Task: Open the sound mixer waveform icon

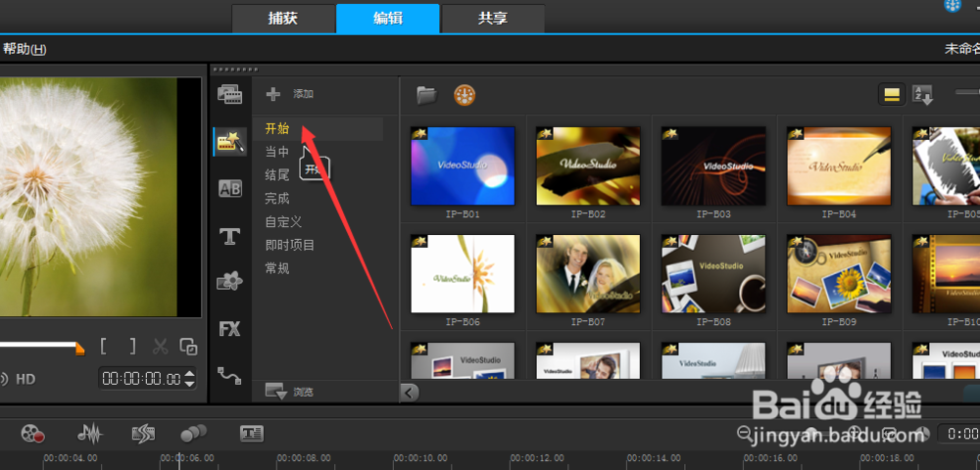Action: 90,433
